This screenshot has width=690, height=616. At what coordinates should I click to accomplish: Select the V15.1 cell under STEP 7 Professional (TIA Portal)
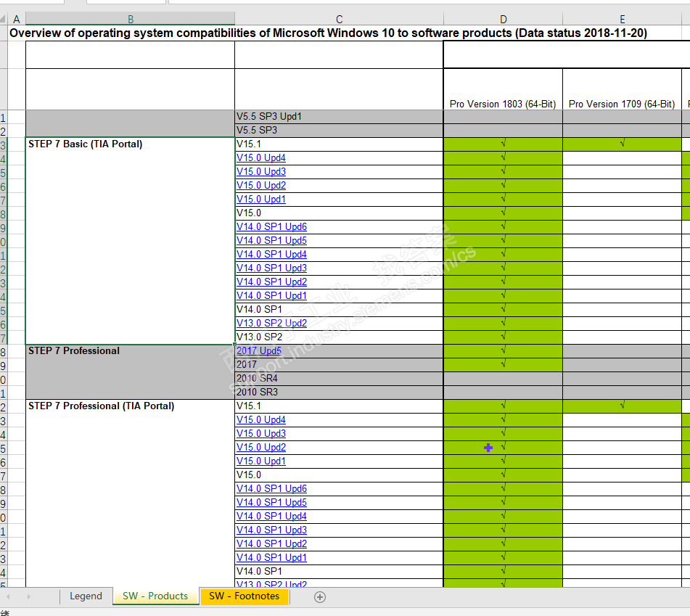point(339,406)
